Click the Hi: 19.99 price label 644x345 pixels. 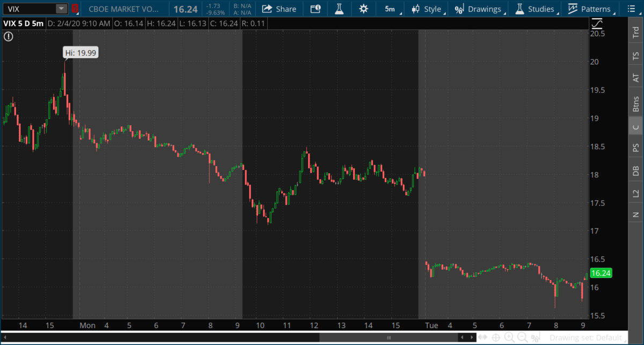click(80, 53)
